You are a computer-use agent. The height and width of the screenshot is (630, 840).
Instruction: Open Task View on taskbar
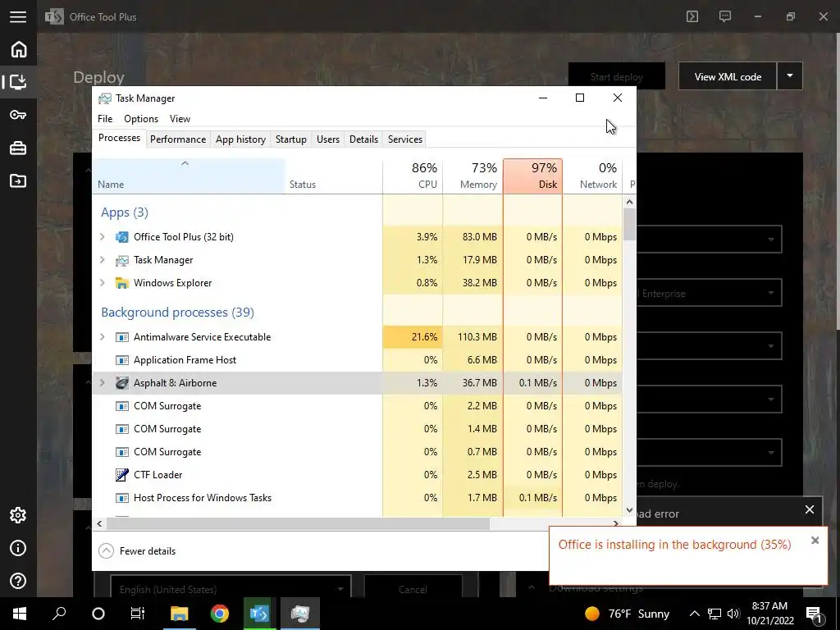click(x=138, y=614)
